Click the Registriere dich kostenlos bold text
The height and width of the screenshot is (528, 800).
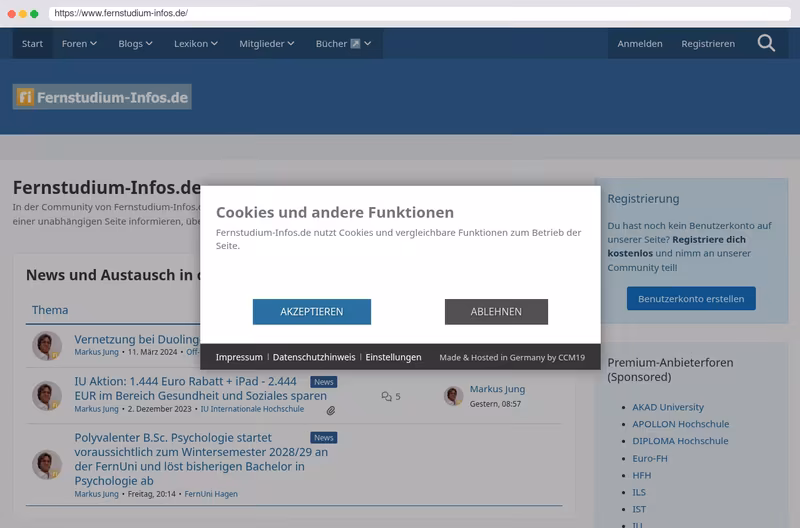click(x=677, y=246)
